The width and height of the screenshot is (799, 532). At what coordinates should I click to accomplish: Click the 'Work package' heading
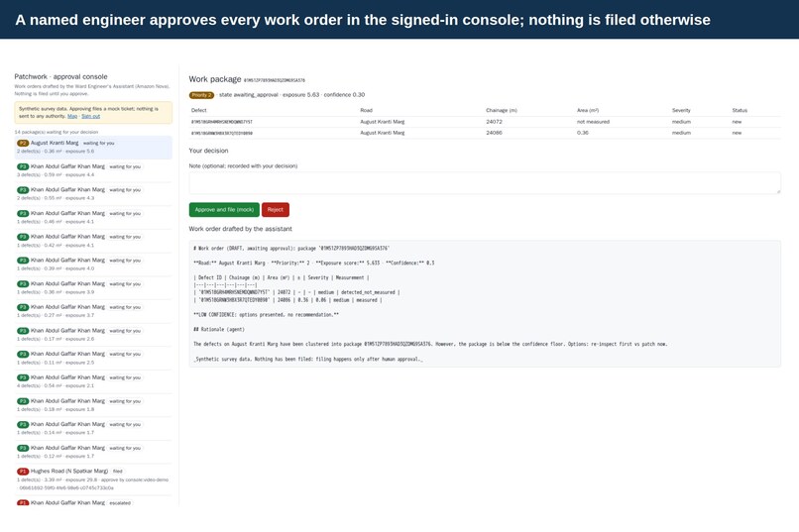[214, 79]
